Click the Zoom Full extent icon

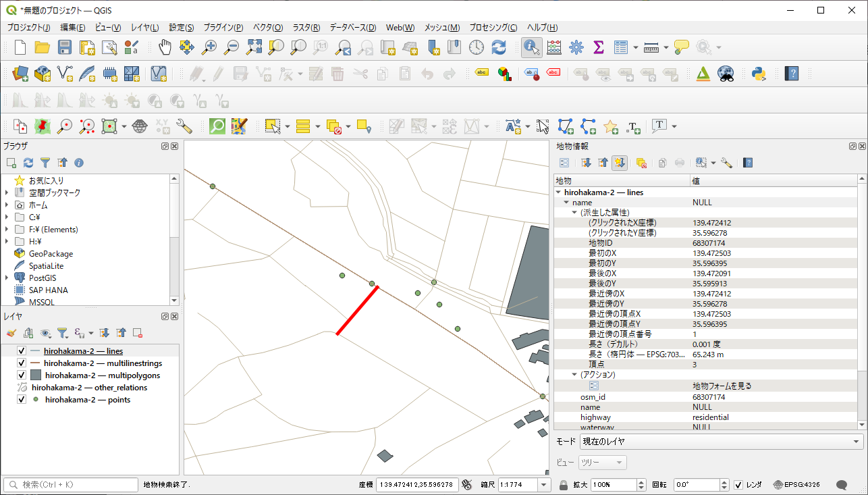(x=254, y=47)
